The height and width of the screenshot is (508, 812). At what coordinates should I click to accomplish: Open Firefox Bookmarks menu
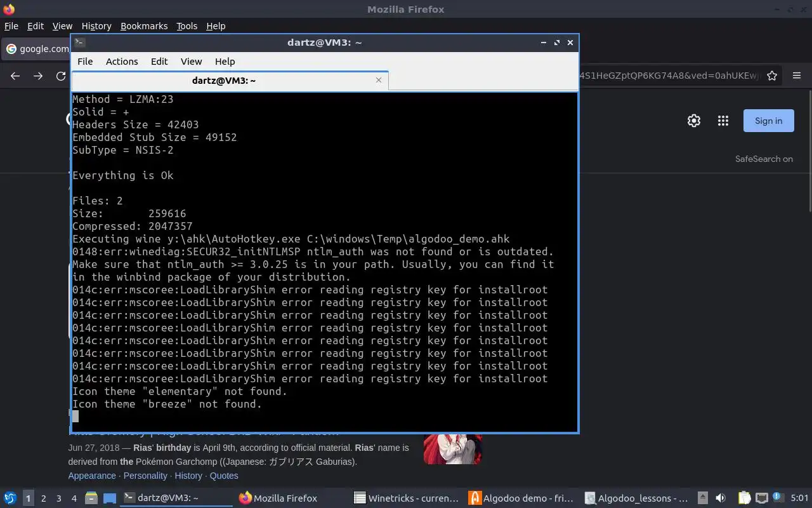coord(144,26)
